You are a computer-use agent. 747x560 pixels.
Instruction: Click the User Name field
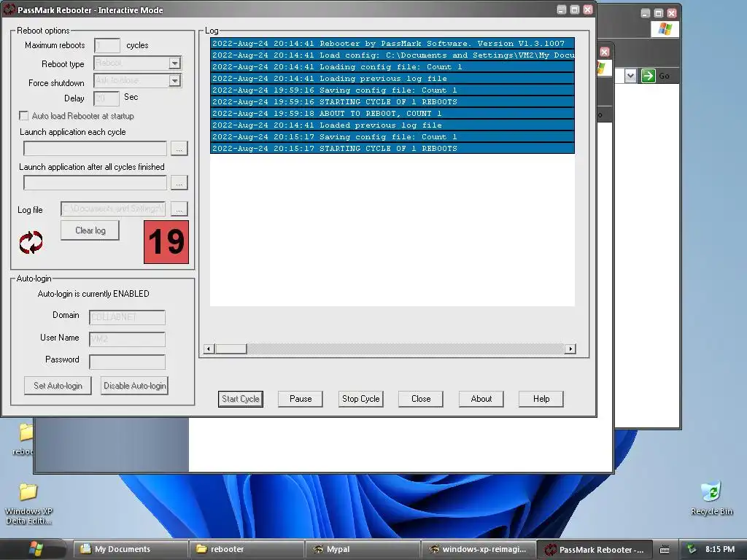(x=127, y=339)
